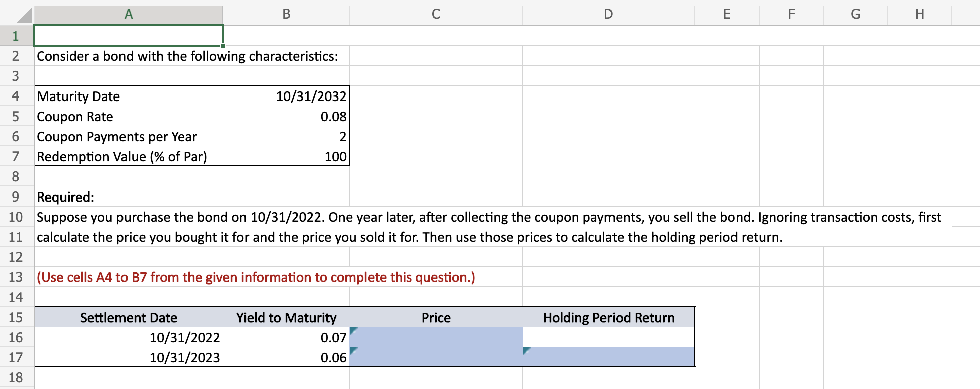
Task: Select column F header
Action: pos(791,14)
